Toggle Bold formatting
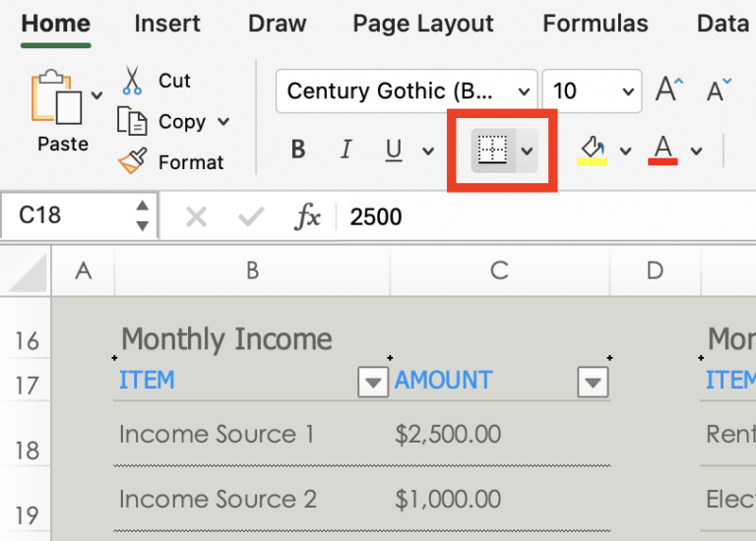The height and width of the screenshot is (541, 756). [298, 150]
